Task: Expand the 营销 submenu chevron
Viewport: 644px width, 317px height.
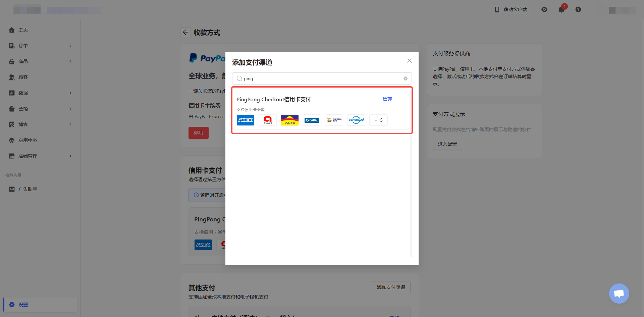Action: pyautogui.click(x=70, y=109)
